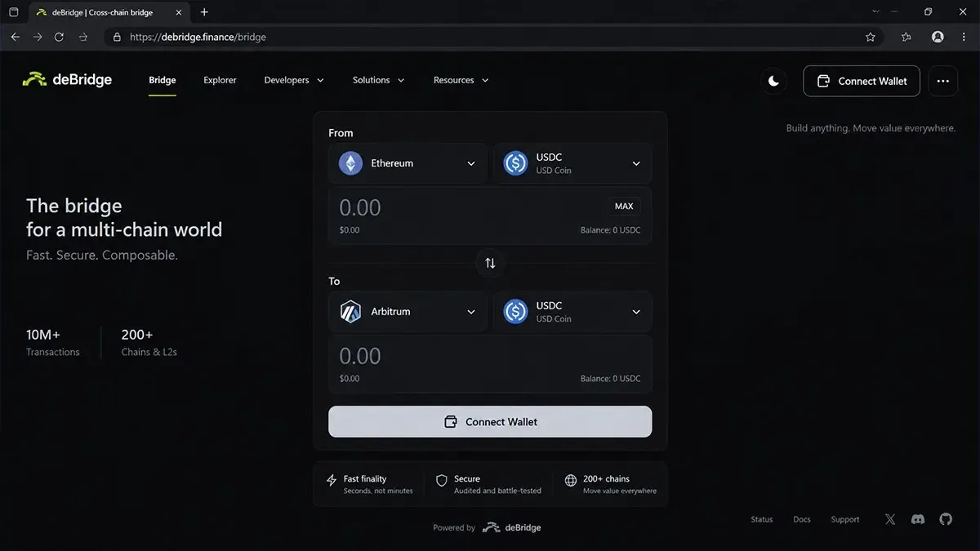
Task: Click the "Chains & L2s" label
Action: tap(149, 352)
